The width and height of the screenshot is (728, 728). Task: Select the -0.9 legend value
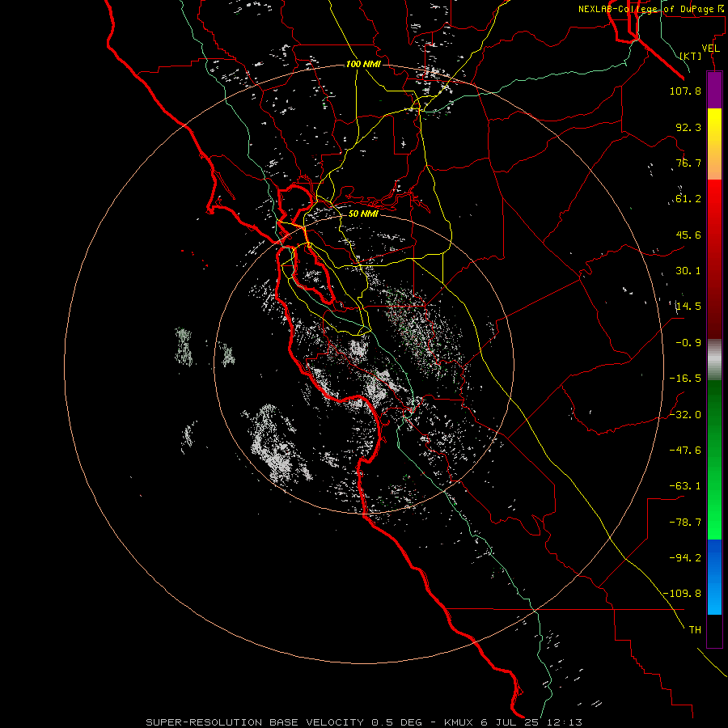[x=688, y=343]
